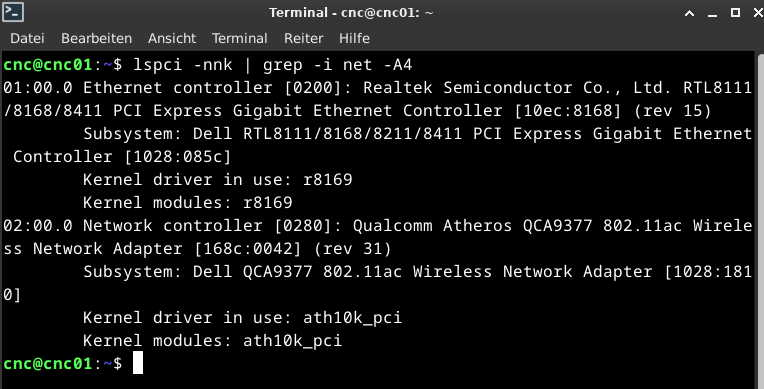Maximize the Terminal window
764x389 pixels.
736,13
